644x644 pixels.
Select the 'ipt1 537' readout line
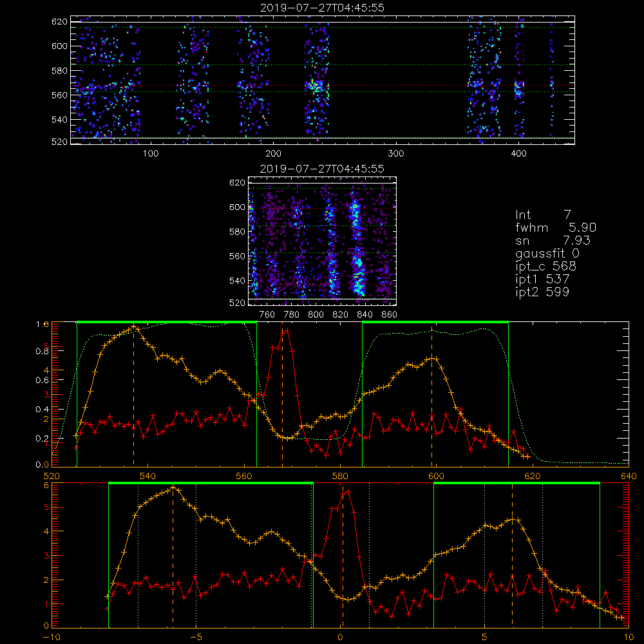click(x=542, y=279)
